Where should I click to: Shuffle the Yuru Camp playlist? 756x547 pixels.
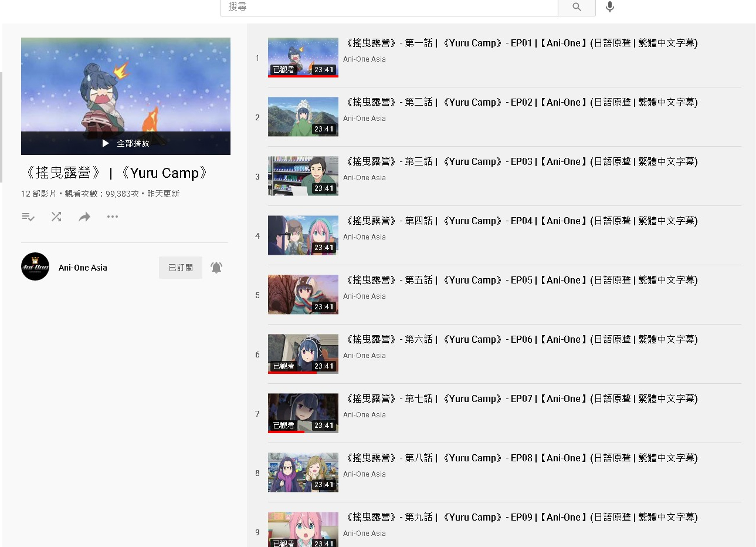point(56,217)
